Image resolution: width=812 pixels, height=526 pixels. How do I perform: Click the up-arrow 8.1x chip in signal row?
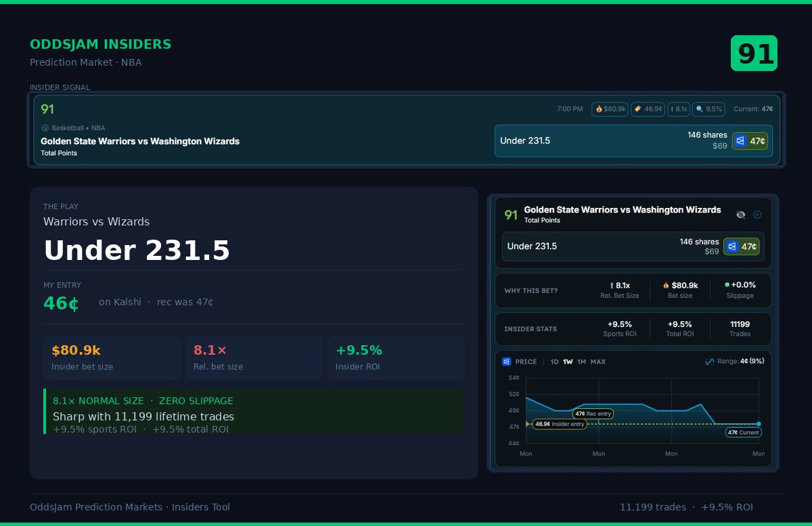coord(679,109)
